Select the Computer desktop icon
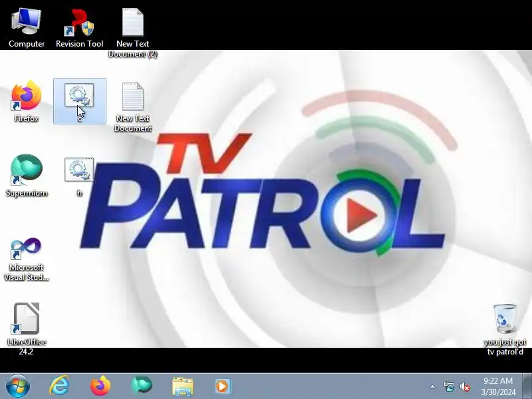This screenshot has height=399, width=532. (x=27, y=28)
